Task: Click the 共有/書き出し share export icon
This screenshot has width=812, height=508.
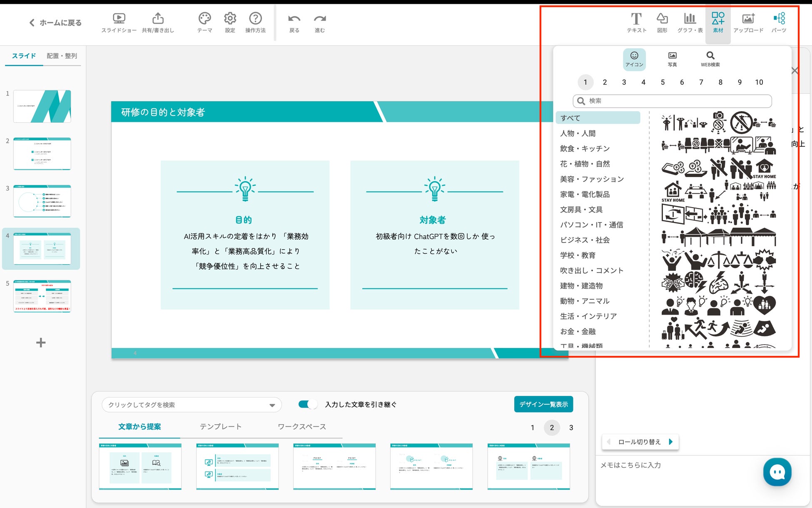Action: pos(158,19)
